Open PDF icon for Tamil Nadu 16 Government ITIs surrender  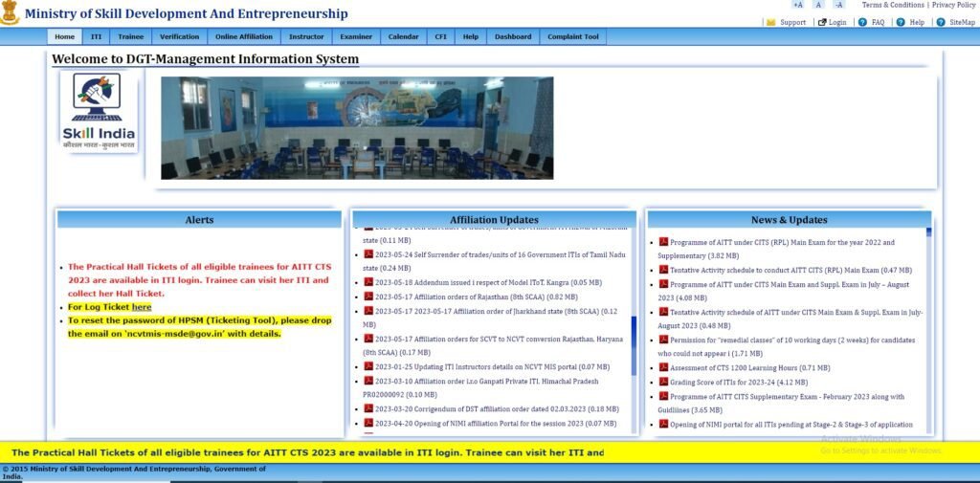(x=368, y=254)
